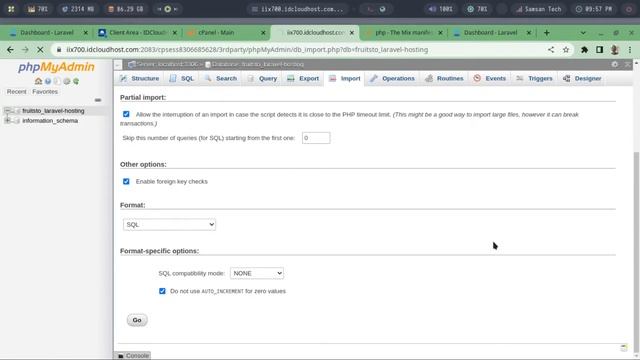
Task: Open the system application launcher icon
Action: [x=11, y=9]
